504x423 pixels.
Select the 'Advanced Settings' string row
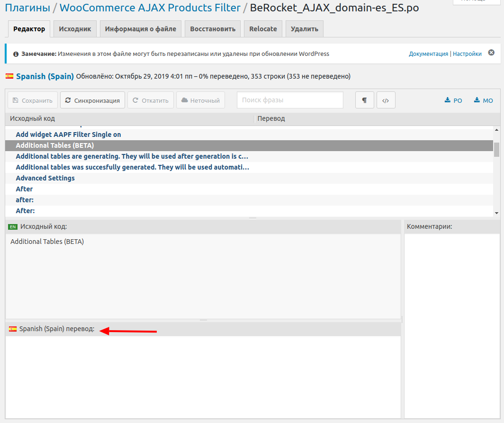tap(45, 178)
